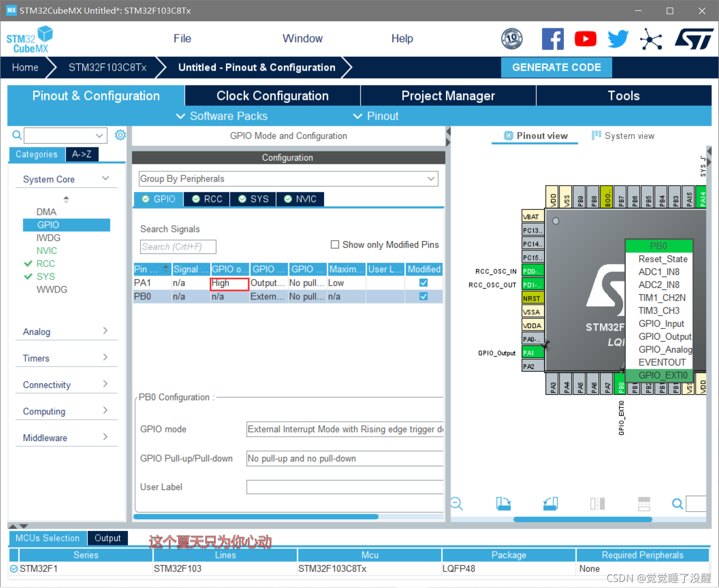Open the File menu
719x588 pixels.
pyautogui.click(x=182, y=39)
